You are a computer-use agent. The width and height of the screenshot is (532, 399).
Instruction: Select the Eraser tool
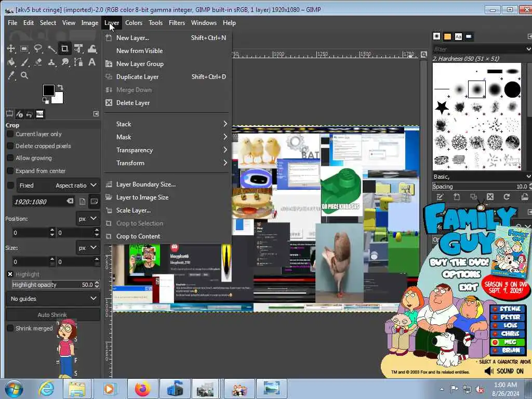(37, 62)
